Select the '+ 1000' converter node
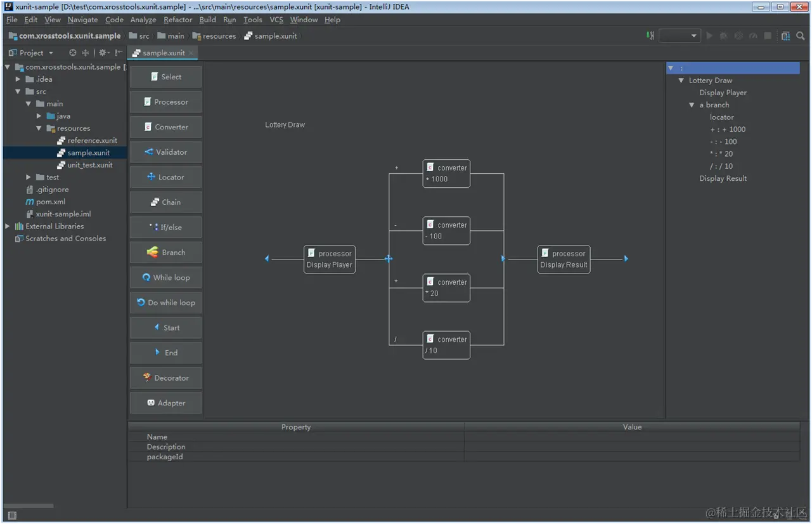 pos(446,174)
